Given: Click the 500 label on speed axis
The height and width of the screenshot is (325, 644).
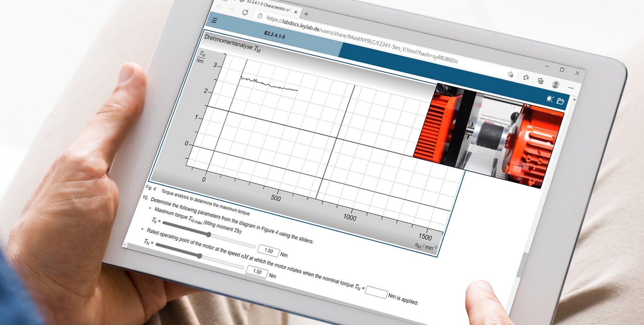Looking at the screenshot, I should click(x=276, y=198).
